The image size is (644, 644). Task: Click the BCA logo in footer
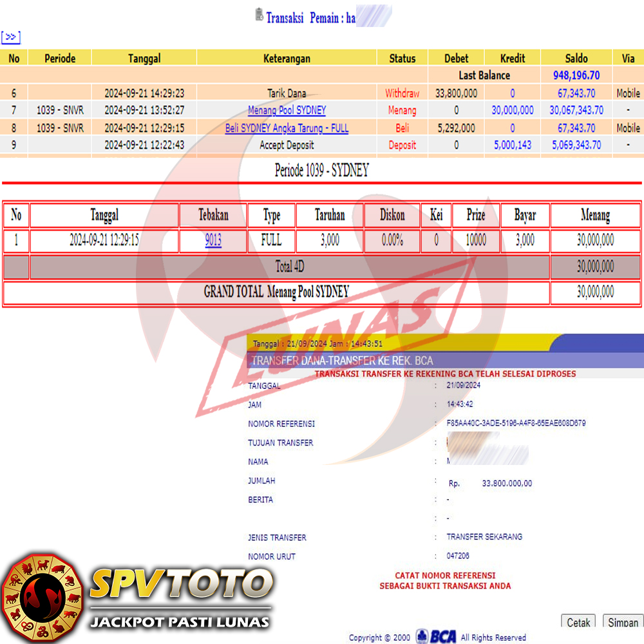tap(436, 636)
